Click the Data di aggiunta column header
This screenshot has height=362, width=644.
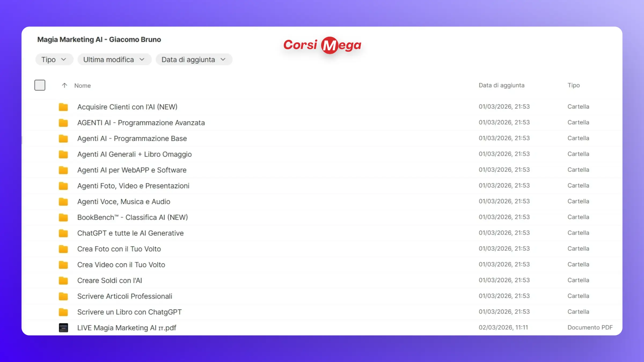pyautogui.click(x=501, y=85)
